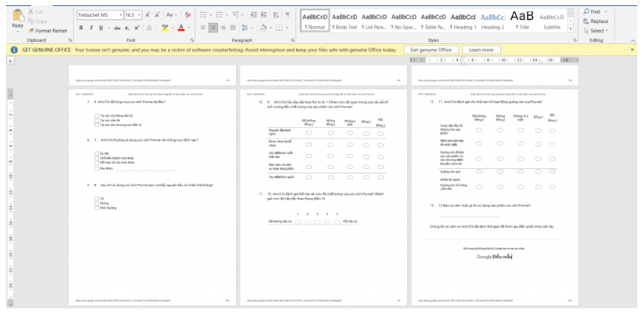The height and width of the screenshot is (312, 644).
Task: Click the Get genuine Office button
Action: click(431, 50)
